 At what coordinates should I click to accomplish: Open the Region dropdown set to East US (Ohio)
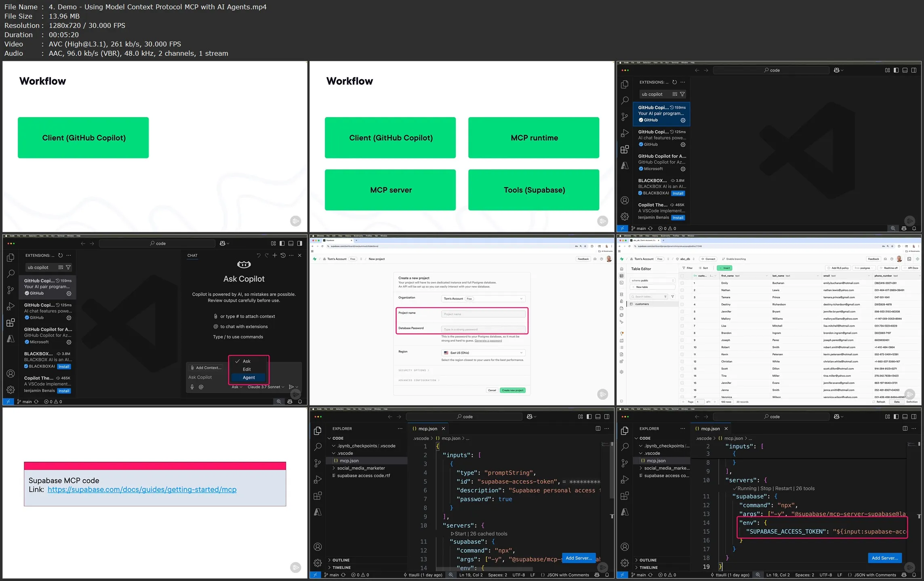[x=483, y=353]
